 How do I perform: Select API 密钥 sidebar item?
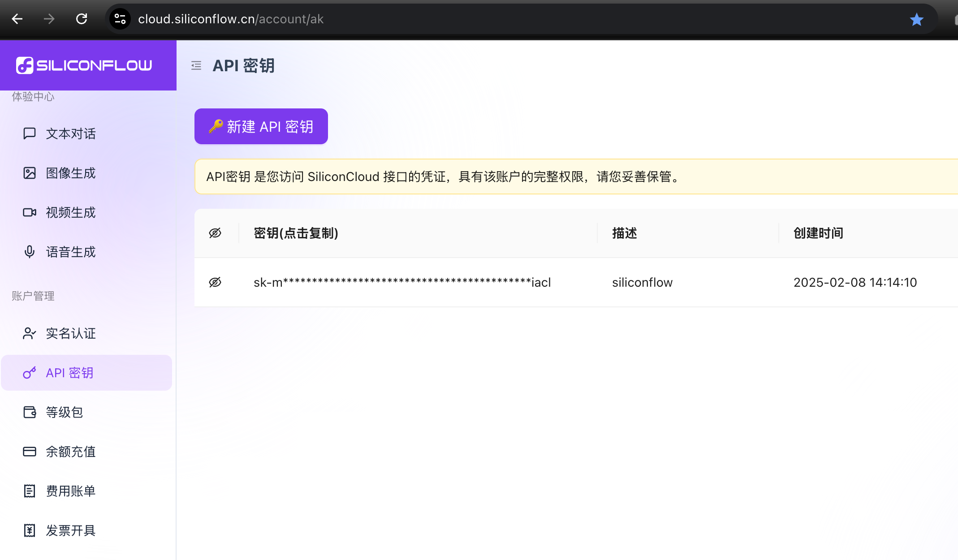(x=69, y=373)
